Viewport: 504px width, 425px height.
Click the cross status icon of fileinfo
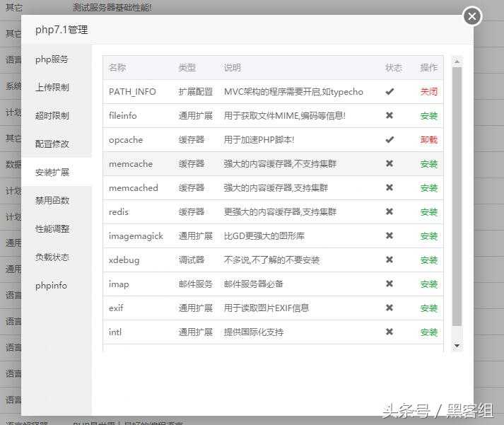pyautogui.click(x=389, y=115)
